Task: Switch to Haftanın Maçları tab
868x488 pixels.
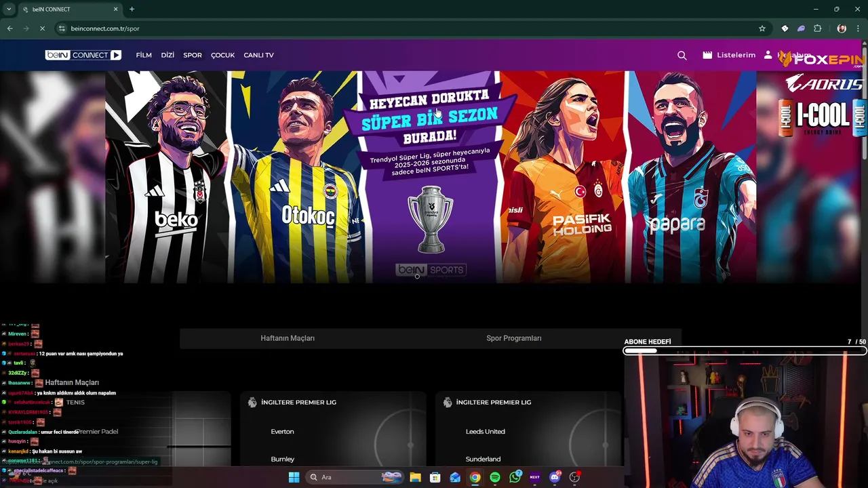Action: tap(288, 338)
